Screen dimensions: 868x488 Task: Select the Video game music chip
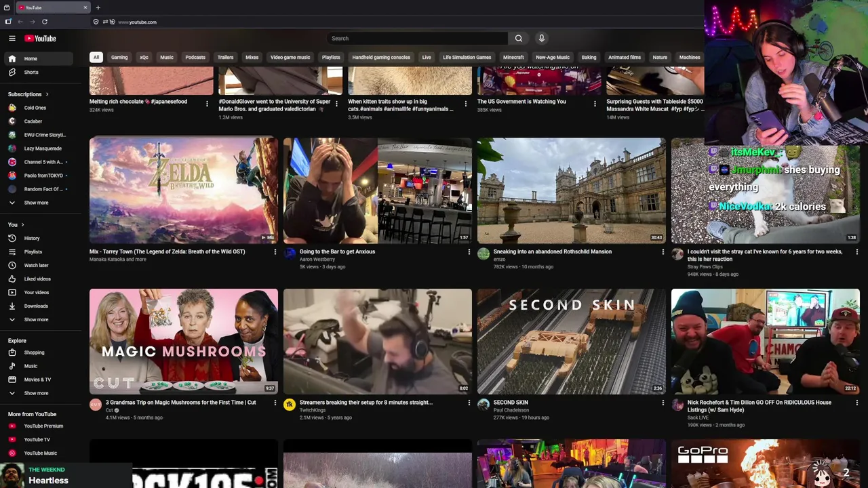pos(290,58)
